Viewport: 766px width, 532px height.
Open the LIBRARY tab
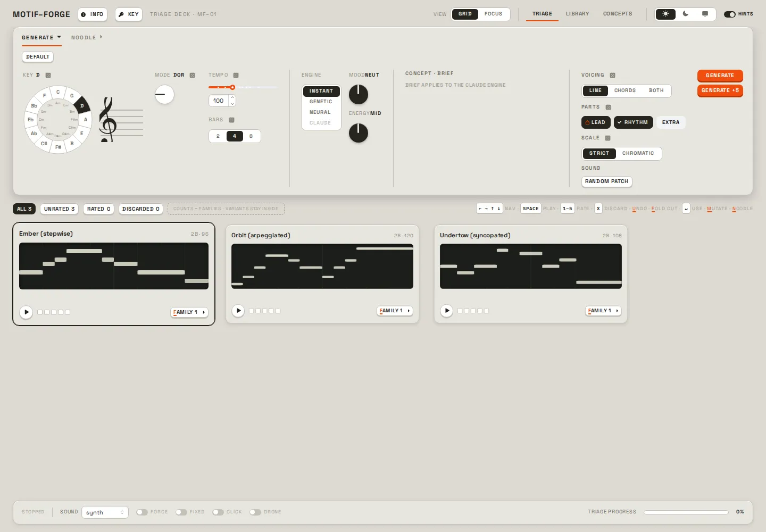577,14
